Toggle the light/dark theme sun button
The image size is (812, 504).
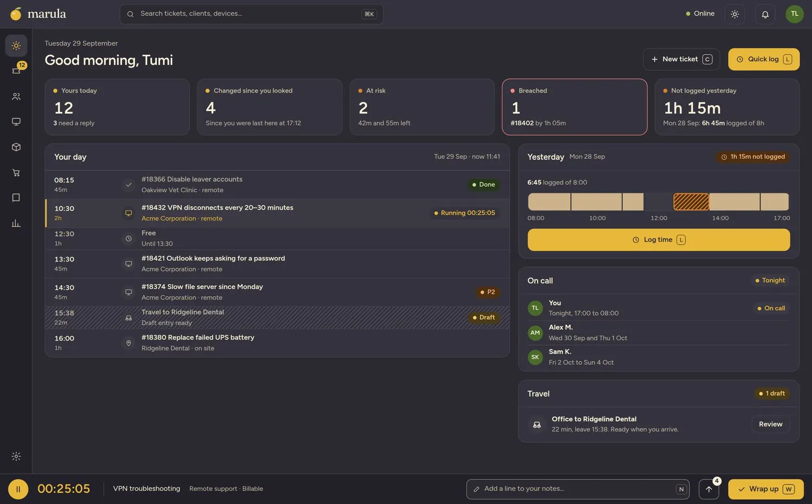pos(735,14)
